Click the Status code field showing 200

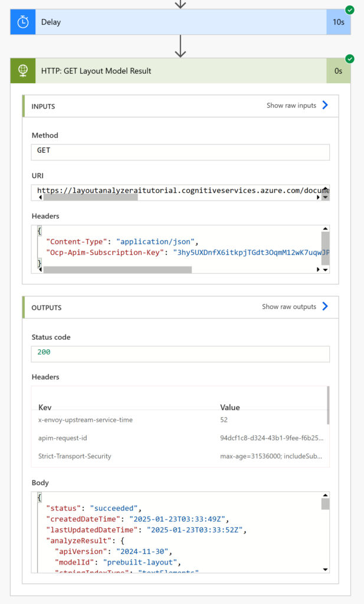click(181, 354)
